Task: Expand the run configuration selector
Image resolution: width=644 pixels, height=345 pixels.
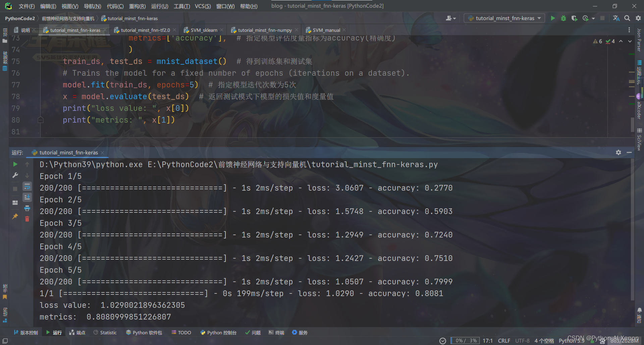Action: pyautogui.click(x=504, y=18)
